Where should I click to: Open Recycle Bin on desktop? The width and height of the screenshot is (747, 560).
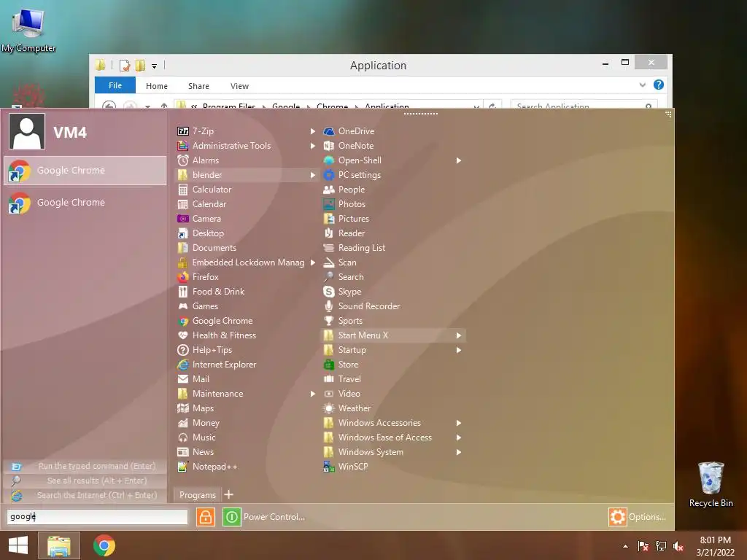click(x=711, y=484)
